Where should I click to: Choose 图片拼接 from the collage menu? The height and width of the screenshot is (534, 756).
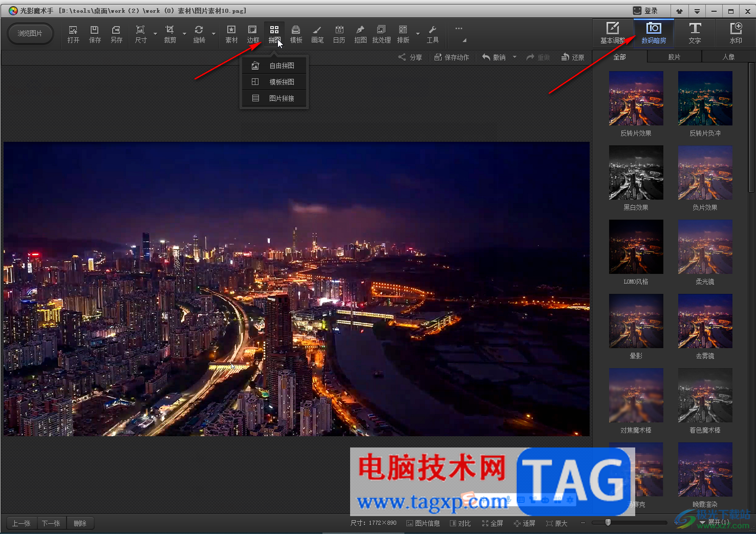click(x=274, y=98)
